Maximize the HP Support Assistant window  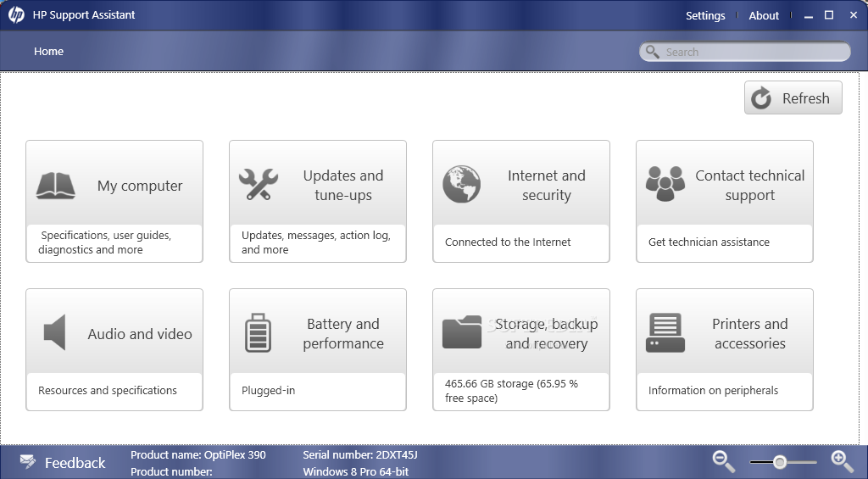click(829, 15)
